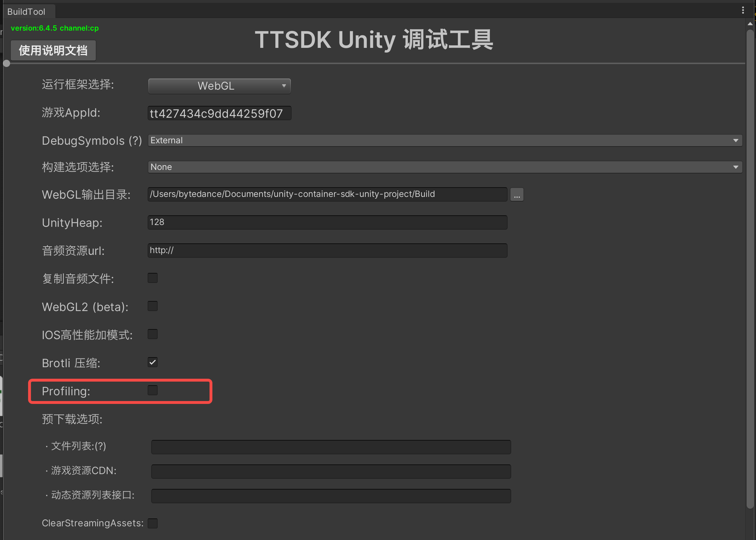
Task: Expand the DebugSymbols External dropdown
Action: [445, 140]
